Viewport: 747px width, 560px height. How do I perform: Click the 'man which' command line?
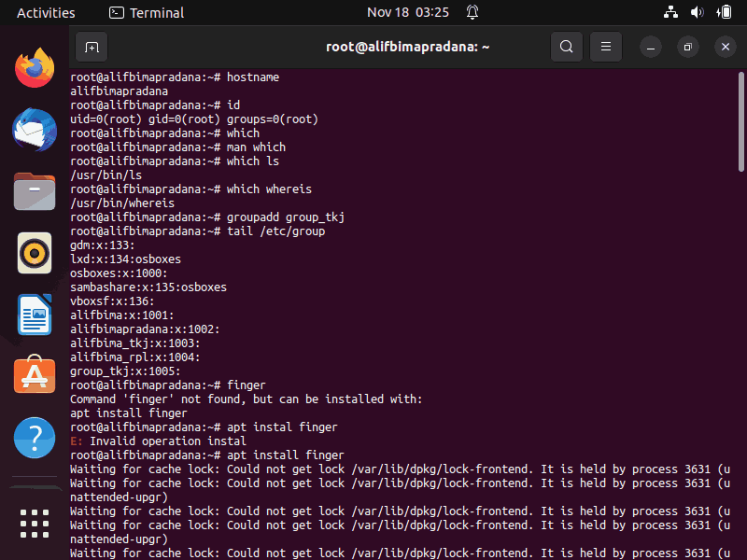177,147
